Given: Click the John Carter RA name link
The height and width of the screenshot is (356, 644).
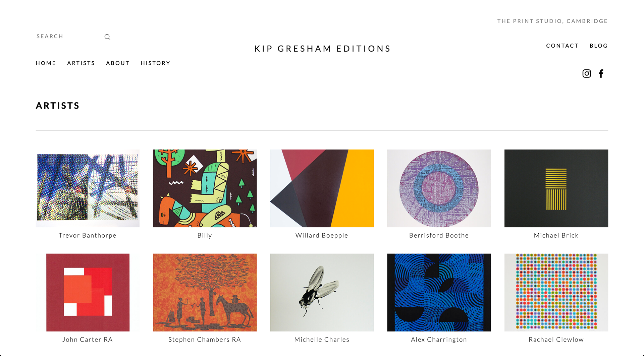Looking at the screenshot, I should [88, 339].
